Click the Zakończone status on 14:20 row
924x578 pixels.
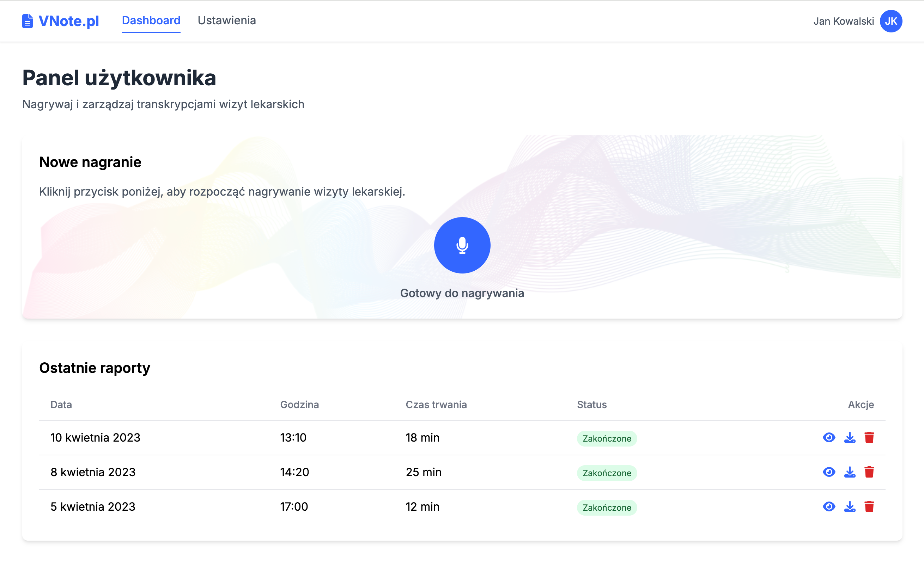click(x=607, y=473)
